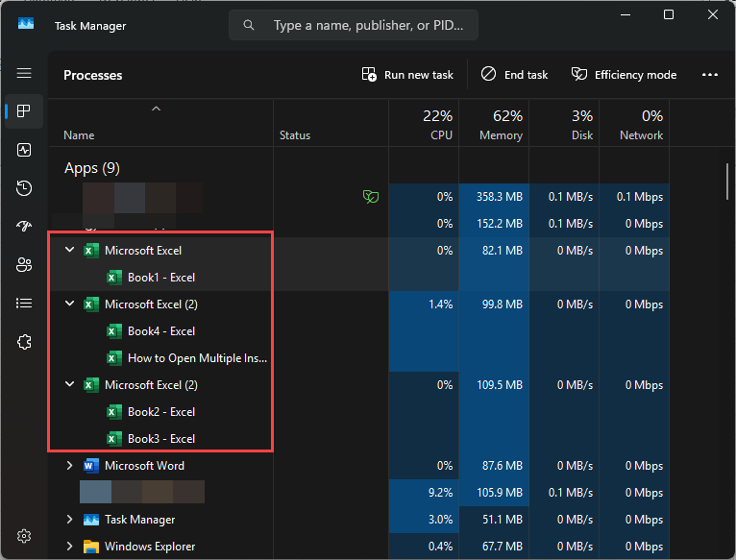Click the Task Manager app icon in title bar
The image size is (736, 560).
tap(26, 23)
